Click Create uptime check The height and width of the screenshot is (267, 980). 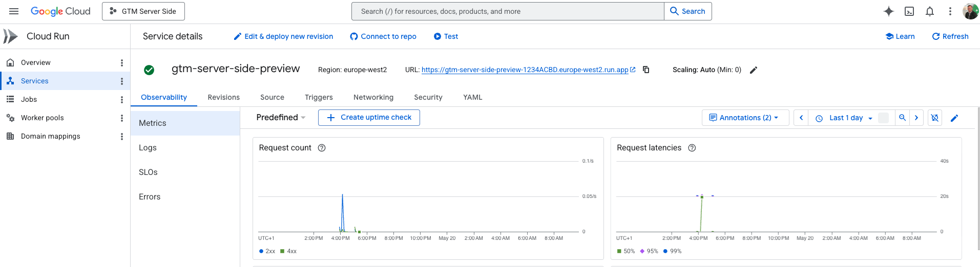369,118
